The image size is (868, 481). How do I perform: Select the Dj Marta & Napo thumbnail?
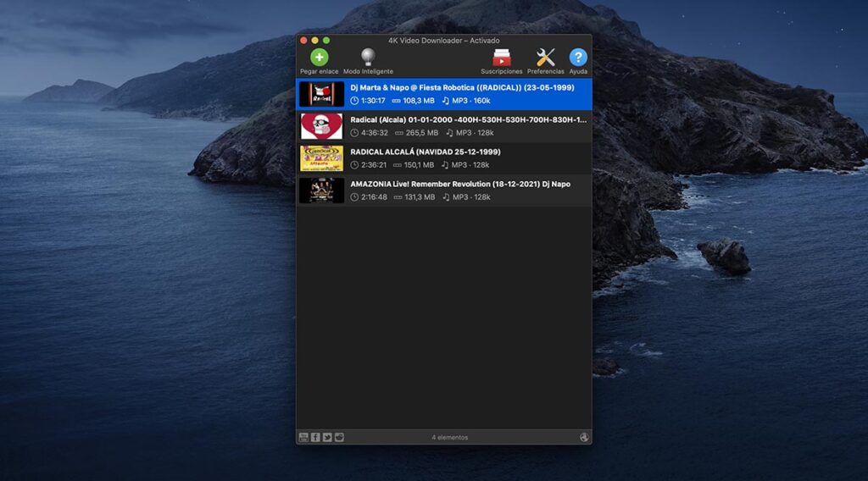pos(321,94)
